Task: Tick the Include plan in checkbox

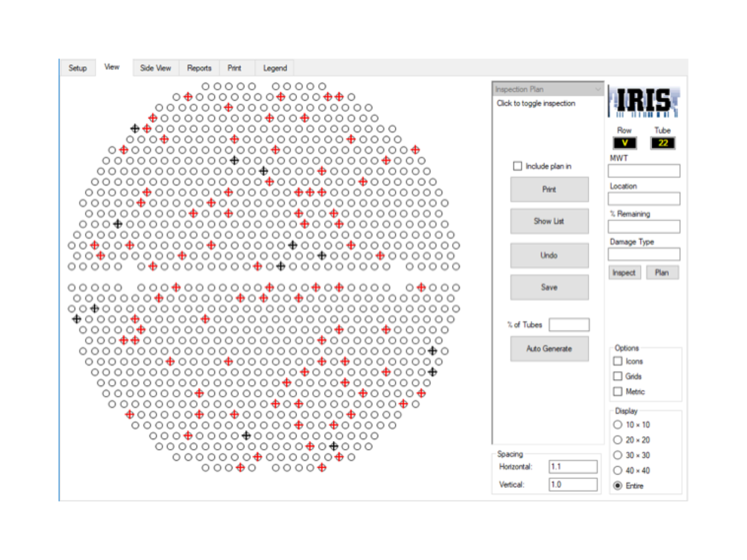Action: pos(517,166)
